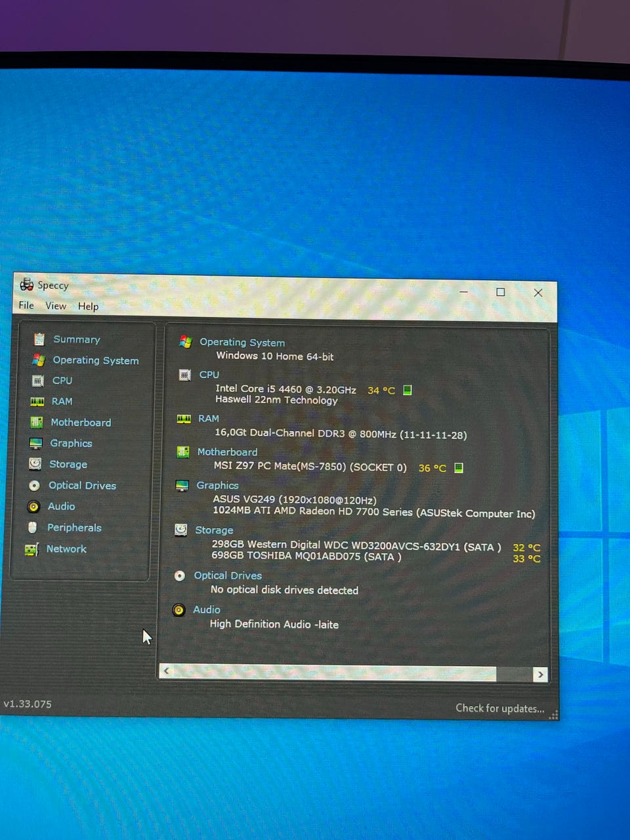630x840 pixels.
Task: Open the Audio heading link in summary
Action: [207, 610]
